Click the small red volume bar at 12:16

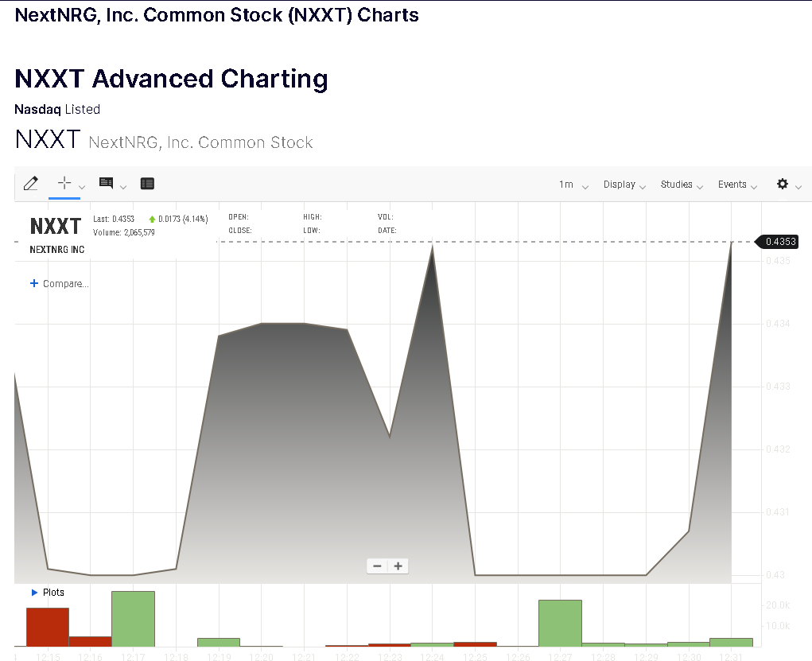(90, 641)
